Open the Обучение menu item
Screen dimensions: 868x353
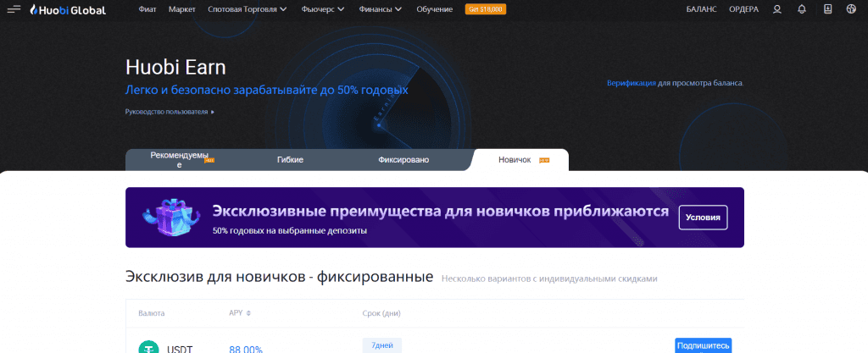tap(435, 9)
